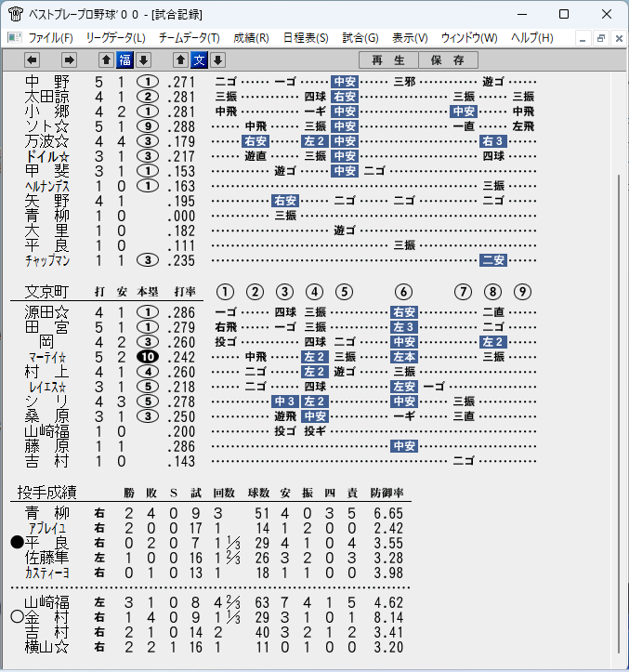Viewport: 629px width, 672px height.
Task: Click the 保存 save button
Action: click(448, 60)
